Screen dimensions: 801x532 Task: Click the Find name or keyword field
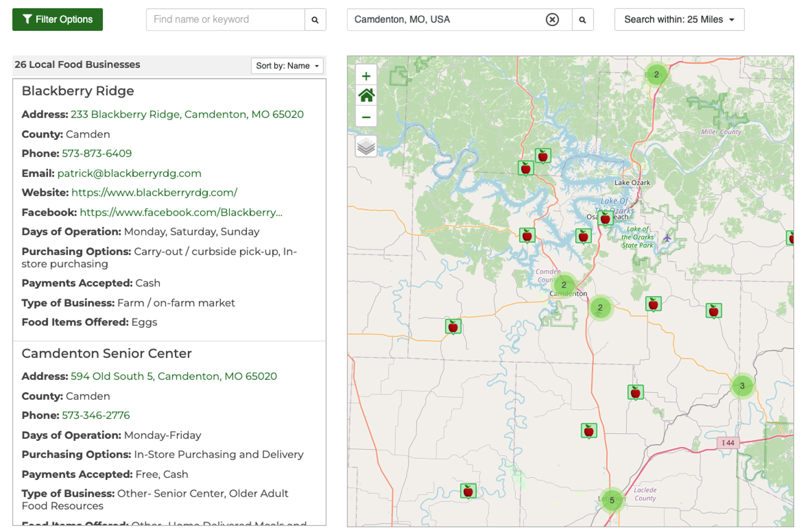pos(225,20)
